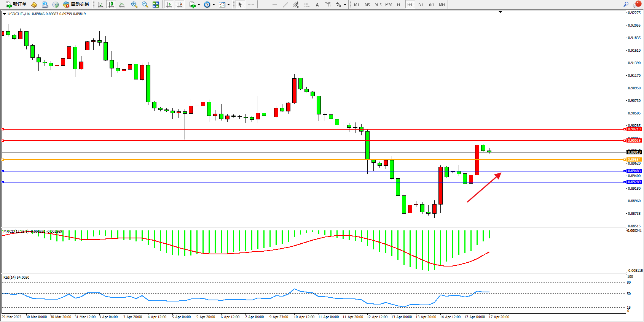This screenshot has width=644, height=322.
Task: Select the Fibonacci retracement tool
Action: click(x=306, y=5)
